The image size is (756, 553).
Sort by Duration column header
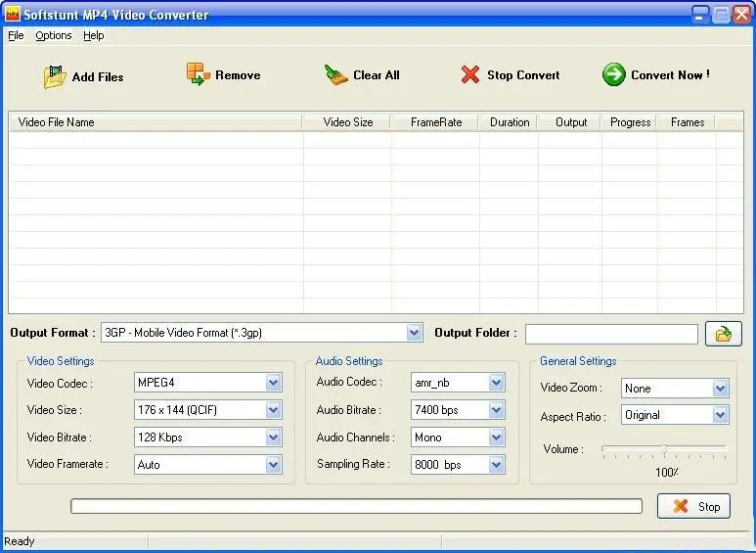pyautogui.click(x=509, y=122)
